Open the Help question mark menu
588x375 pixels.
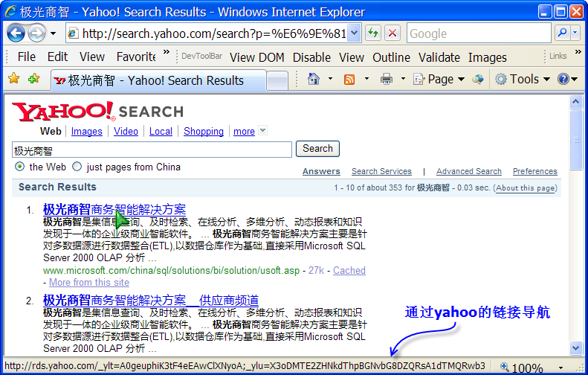pyautogui.click(x=567, y=79)
